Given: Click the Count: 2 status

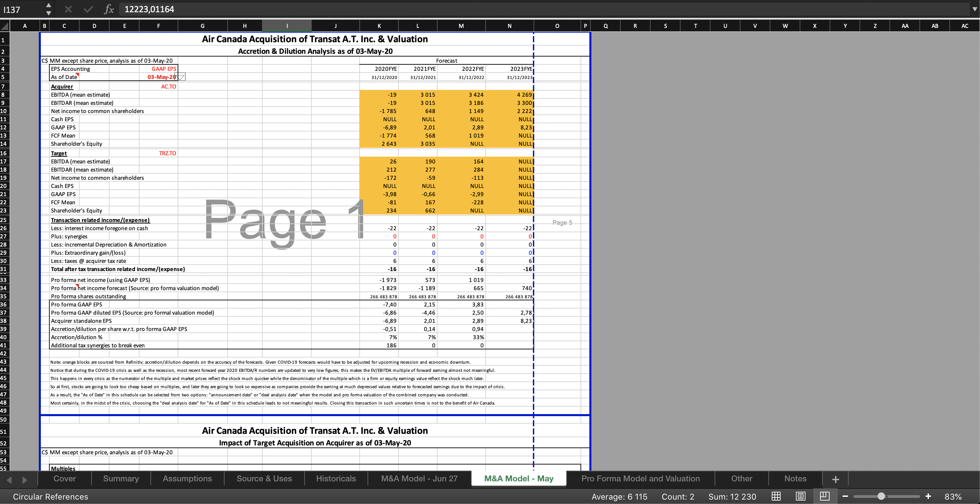Looking at the screenshot, I should [x=678, y=497].
